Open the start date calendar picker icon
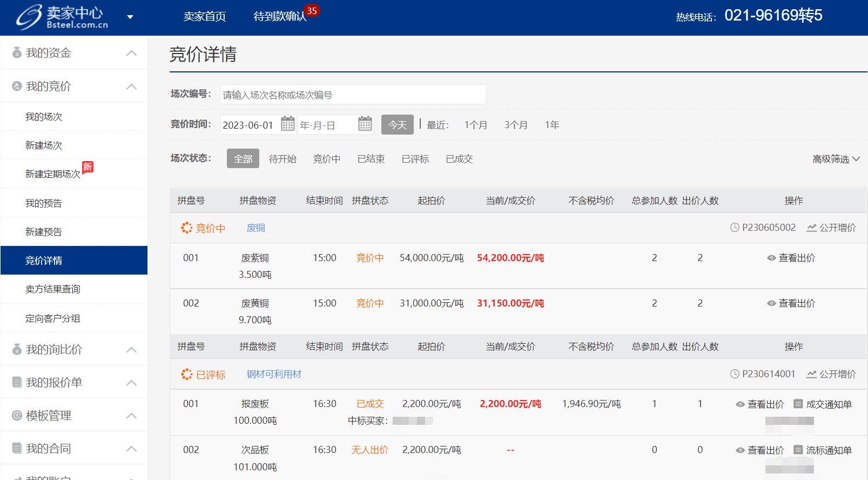This screenshot has width=868, height=480. (287, 124)
